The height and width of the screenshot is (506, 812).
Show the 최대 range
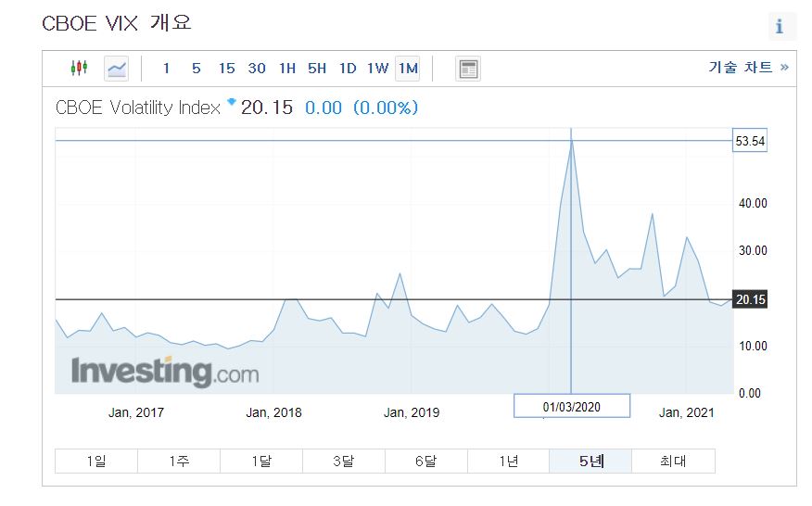point(673,461)
